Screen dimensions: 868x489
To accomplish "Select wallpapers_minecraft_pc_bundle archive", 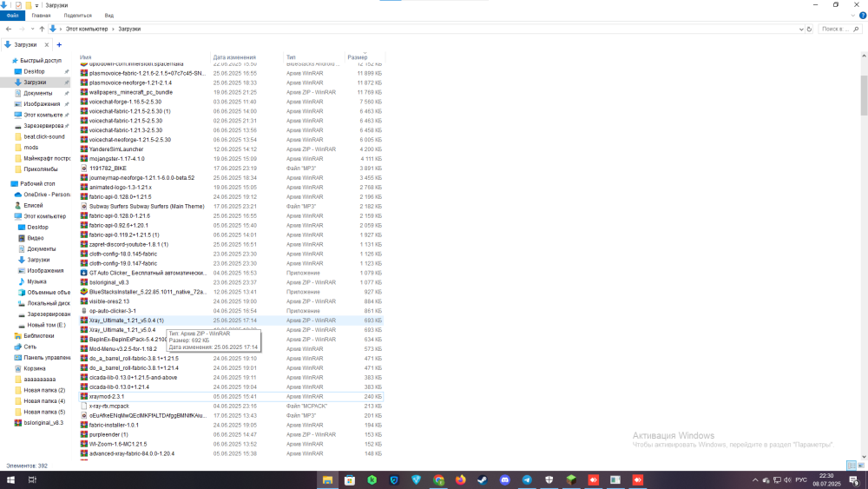I will [x=131, y=92].
